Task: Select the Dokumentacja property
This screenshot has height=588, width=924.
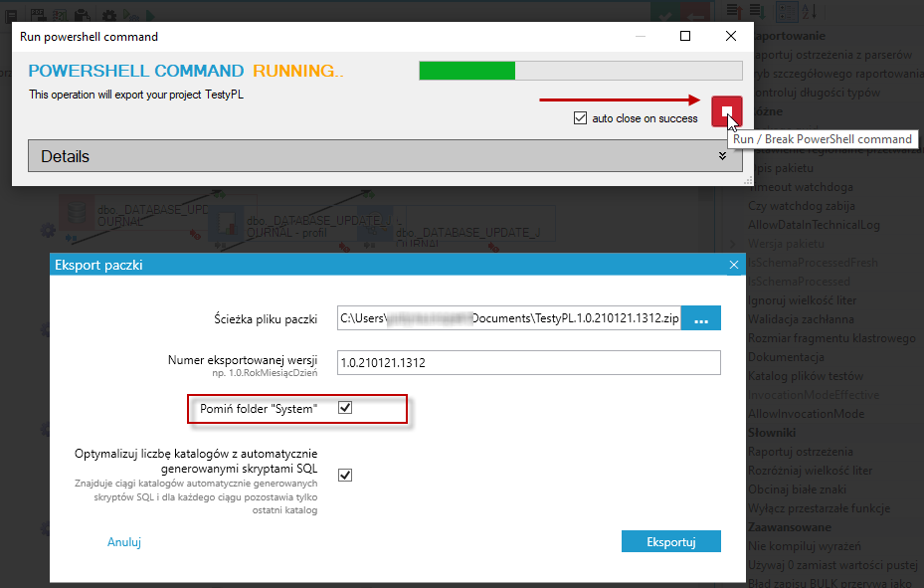Action: [786, 357]
